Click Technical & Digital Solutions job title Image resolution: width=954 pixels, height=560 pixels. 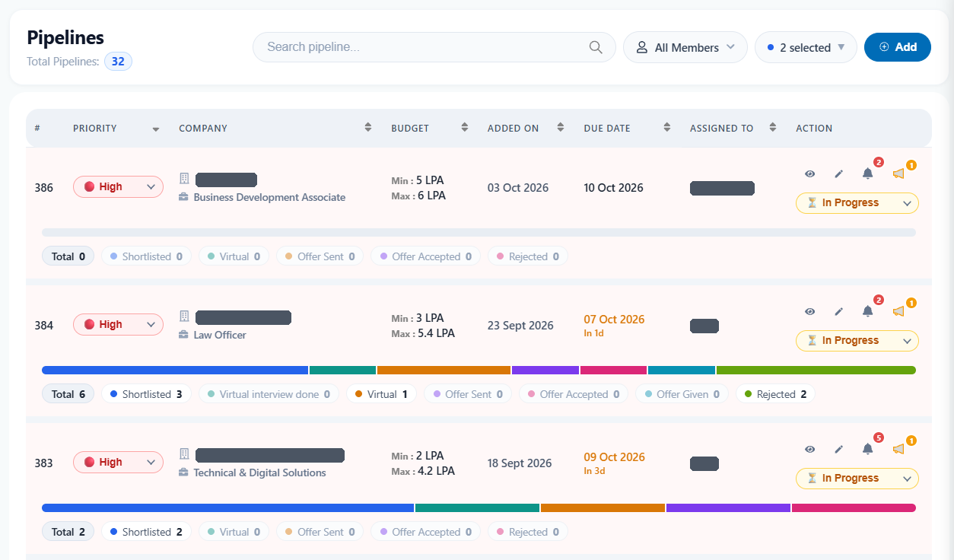259,473
